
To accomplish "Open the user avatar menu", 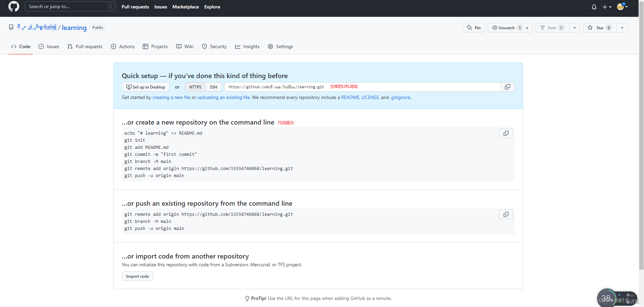I will (622, 7).
